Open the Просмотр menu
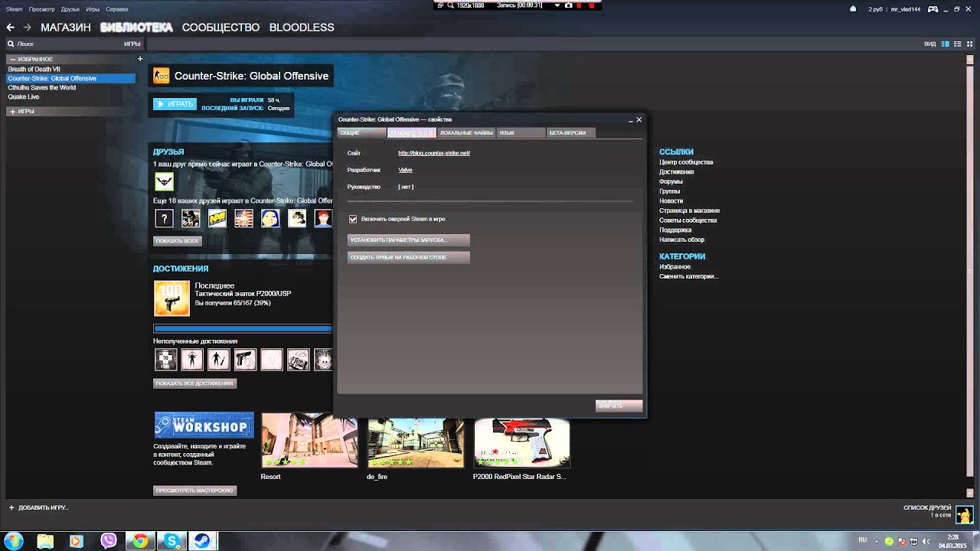The width and height of the screenshot is (980, 551). coord(41,9)
